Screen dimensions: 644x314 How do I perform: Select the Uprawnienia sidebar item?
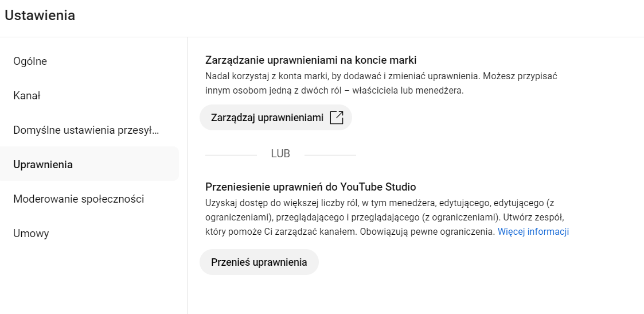(x=89, y=164)
